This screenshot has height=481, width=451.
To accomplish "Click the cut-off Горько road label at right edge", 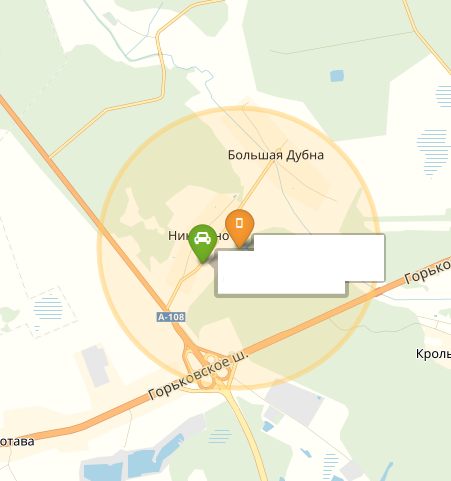I will tap(428, 272).
